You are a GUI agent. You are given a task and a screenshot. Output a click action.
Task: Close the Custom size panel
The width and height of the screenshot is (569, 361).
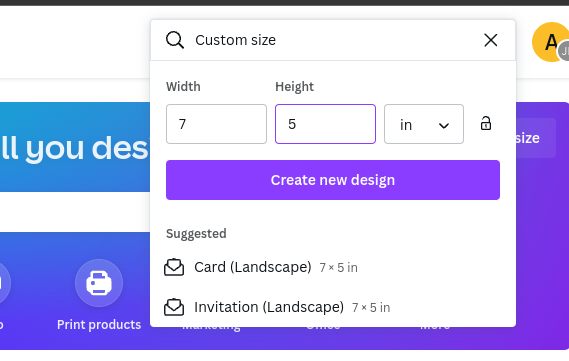pyautogui.click(x=491, y=40)
